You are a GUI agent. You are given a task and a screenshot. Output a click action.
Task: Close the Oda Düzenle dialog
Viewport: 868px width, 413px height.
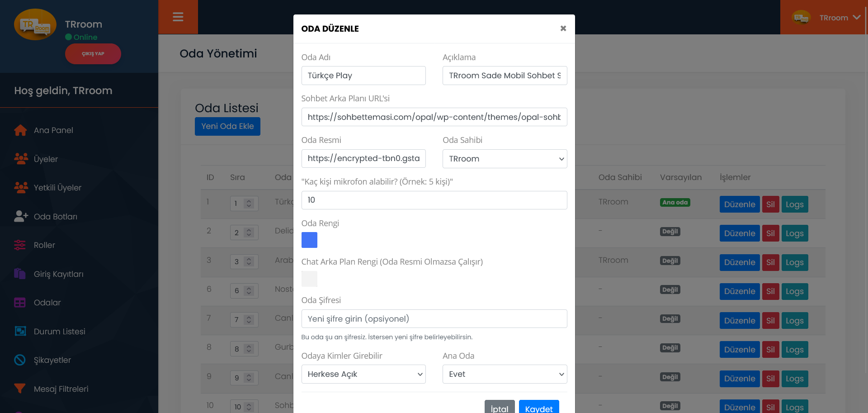click(x=563, y=28)
